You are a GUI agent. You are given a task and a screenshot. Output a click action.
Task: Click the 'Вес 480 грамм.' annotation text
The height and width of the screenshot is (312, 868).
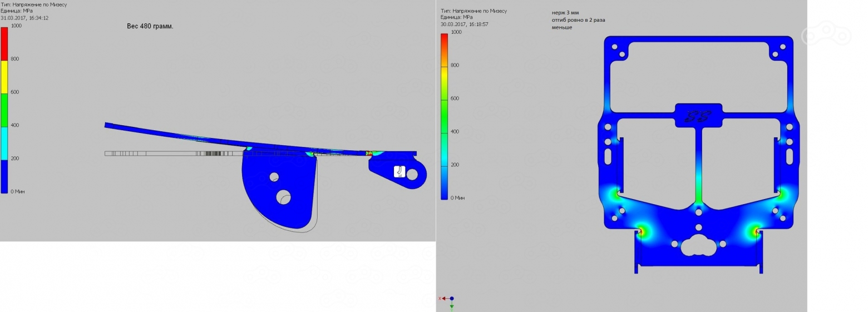pos(150,26)
